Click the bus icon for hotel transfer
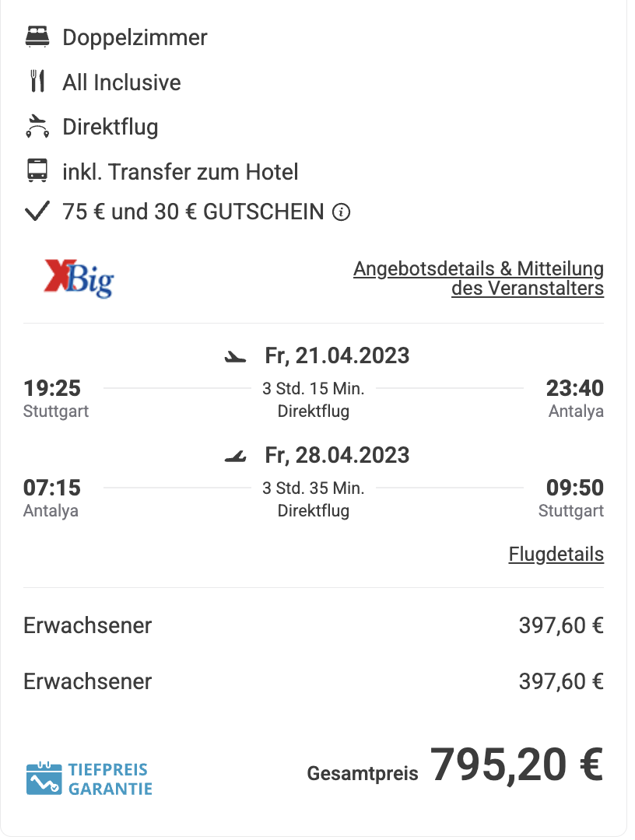 point(37,171)
